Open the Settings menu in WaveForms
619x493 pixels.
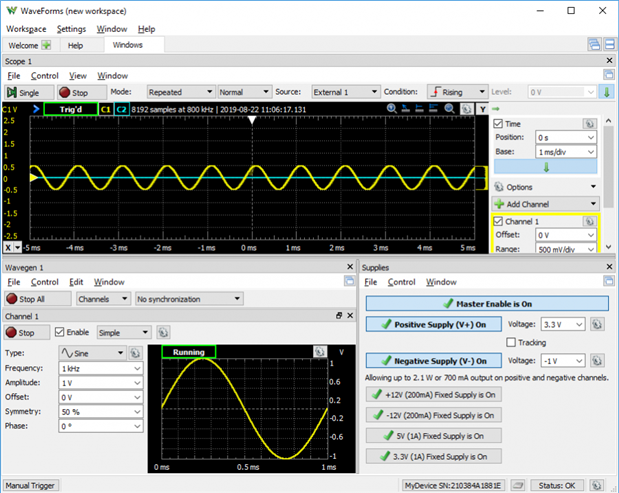pos(71,29)
